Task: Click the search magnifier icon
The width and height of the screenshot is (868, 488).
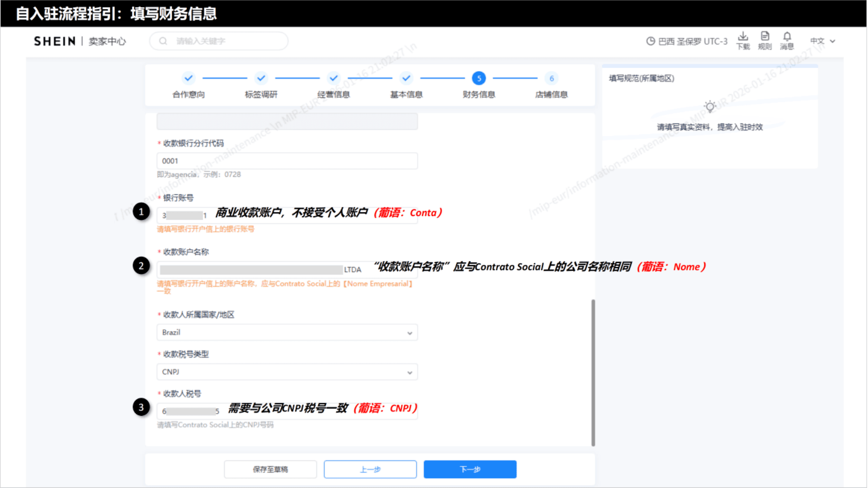Action: pos(163,41)
